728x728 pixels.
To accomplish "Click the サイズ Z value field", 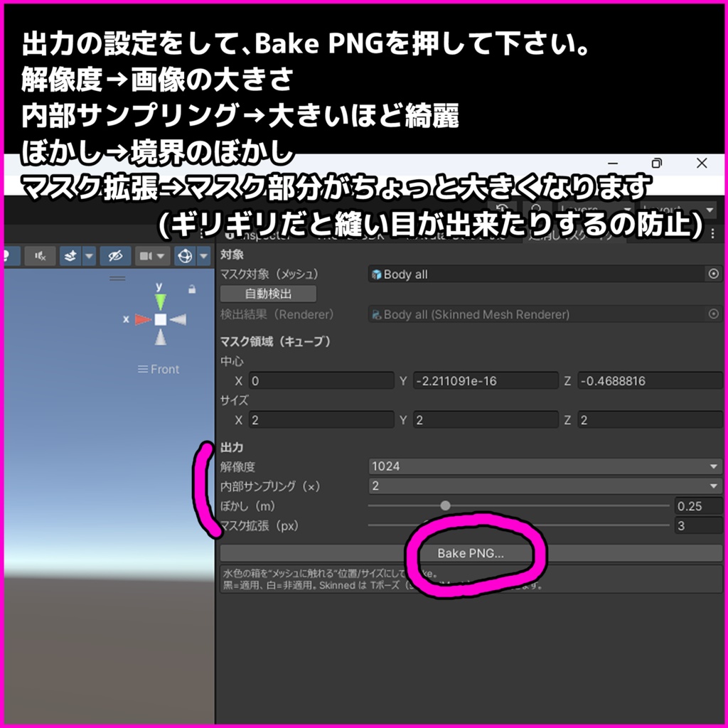I will coord(650,419).
